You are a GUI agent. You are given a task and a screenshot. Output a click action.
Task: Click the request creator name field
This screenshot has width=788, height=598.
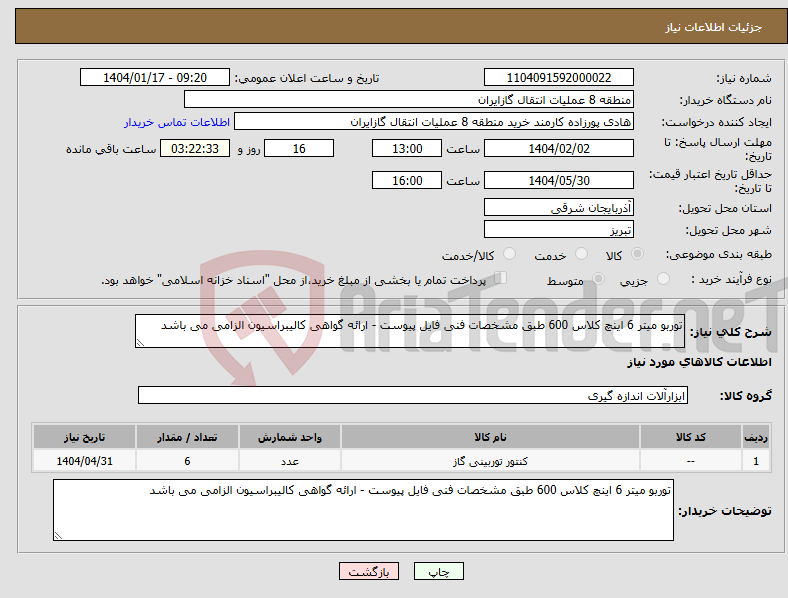click(x=434, y=122)
